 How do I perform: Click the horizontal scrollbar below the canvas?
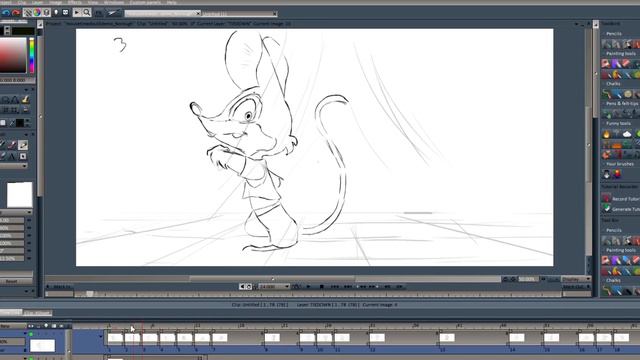(272, 279)
